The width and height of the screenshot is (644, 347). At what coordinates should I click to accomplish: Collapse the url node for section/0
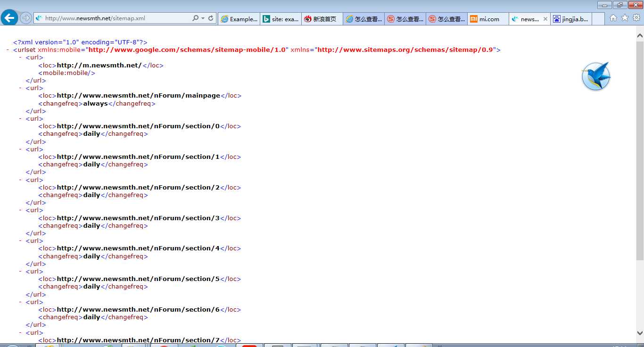[20, 118]
